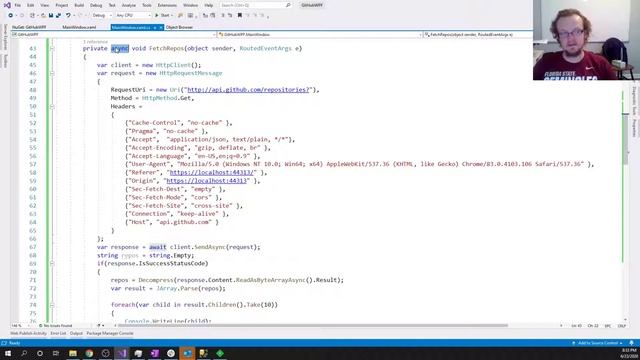Click the No issues found indicator
This screenshot has height=360, width=640.
[56, 326]
